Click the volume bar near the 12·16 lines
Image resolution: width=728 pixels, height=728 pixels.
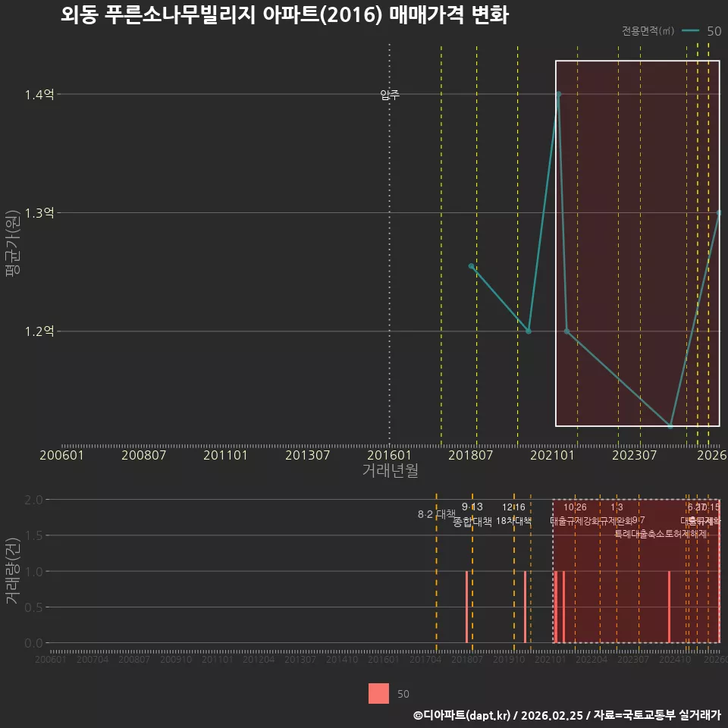coord(525,607)
